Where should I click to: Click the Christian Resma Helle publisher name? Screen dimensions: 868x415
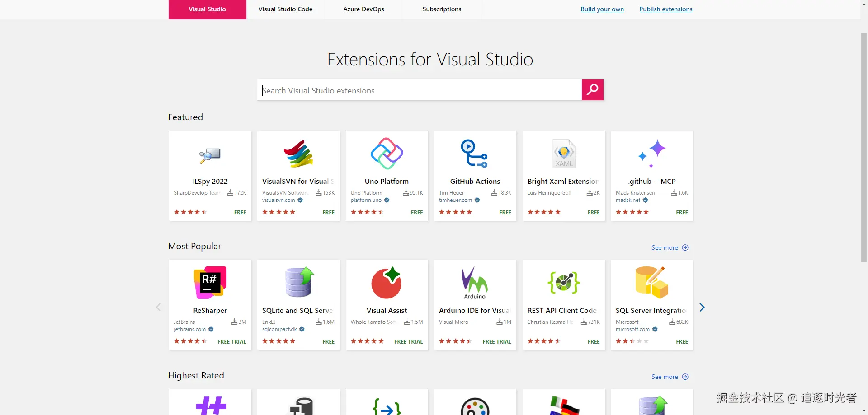point(551,322)
